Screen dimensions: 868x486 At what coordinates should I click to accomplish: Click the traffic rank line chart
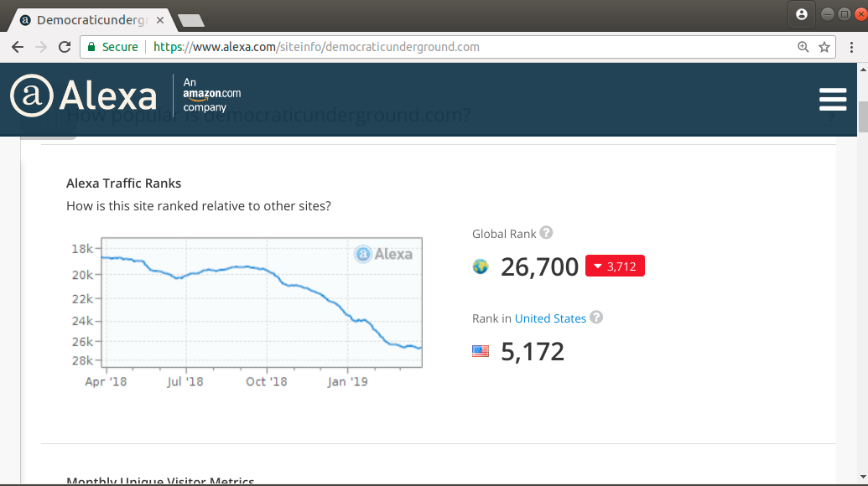262,302
